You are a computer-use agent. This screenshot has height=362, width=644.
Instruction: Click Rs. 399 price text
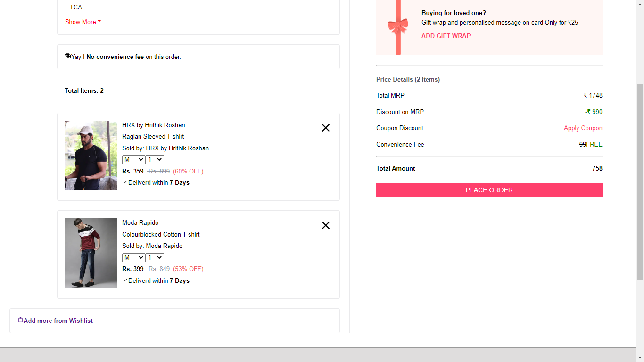tap(133, 269)
